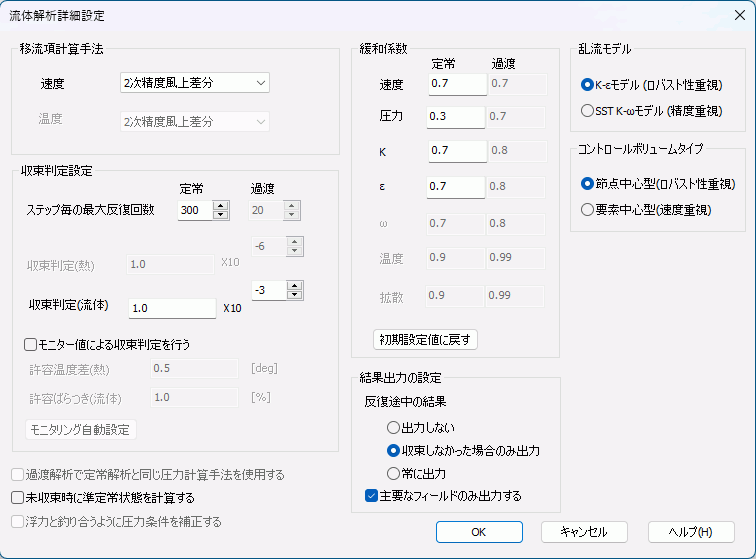Click the キャンセル button
756x559 pixels.
click(584, 531)
